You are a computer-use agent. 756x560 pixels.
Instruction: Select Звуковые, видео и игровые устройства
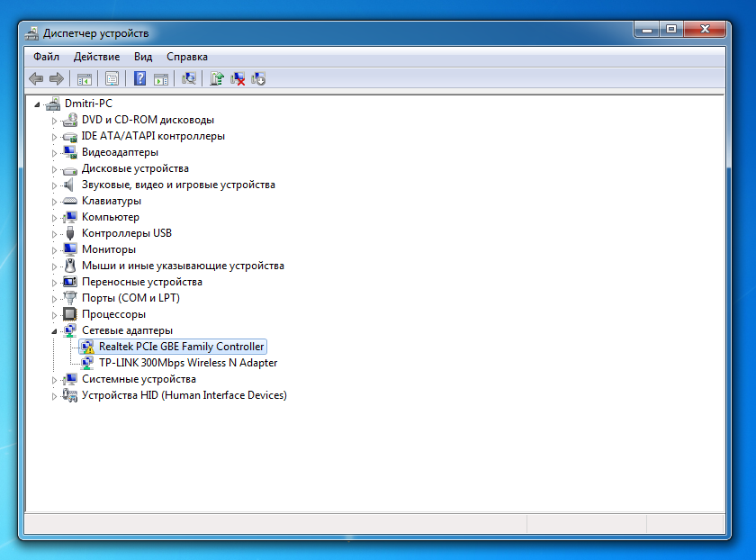(178, 185)
